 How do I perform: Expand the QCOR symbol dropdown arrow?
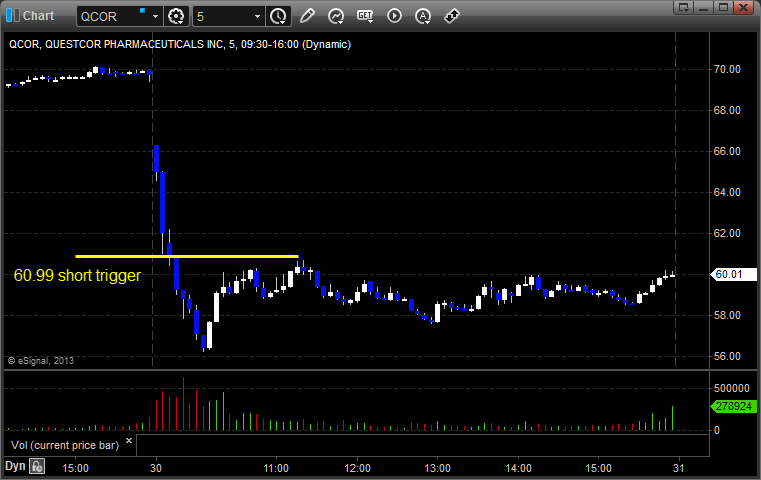tap(155, 17)
